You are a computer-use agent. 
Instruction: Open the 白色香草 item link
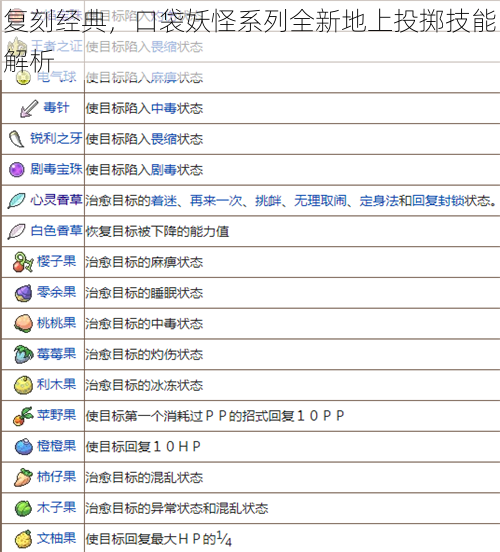coord(56,231)
